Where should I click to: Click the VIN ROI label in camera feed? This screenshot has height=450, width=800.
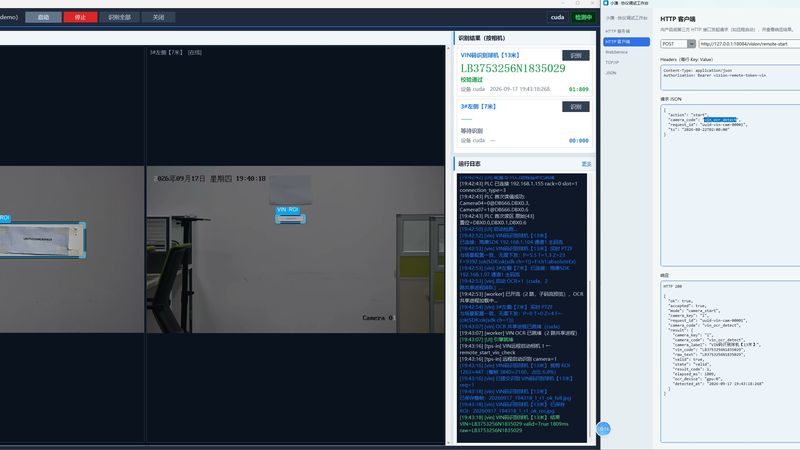[287, 210]
